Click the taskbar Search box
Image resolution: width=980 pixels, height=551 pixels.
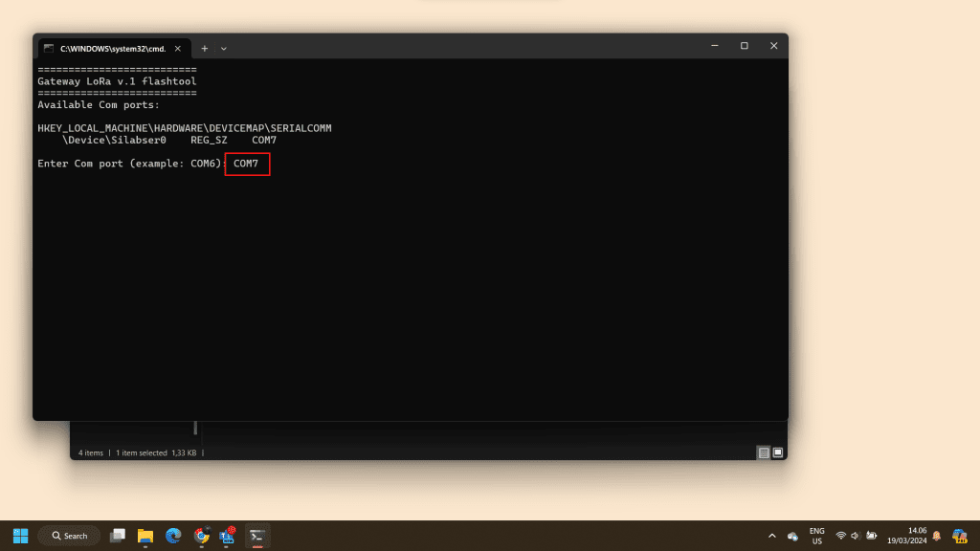[69, 536]
